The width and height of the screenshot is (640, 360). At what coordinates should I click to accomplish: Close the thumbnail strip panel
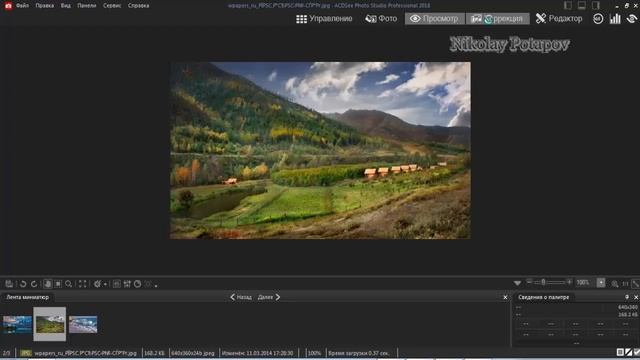505,297
